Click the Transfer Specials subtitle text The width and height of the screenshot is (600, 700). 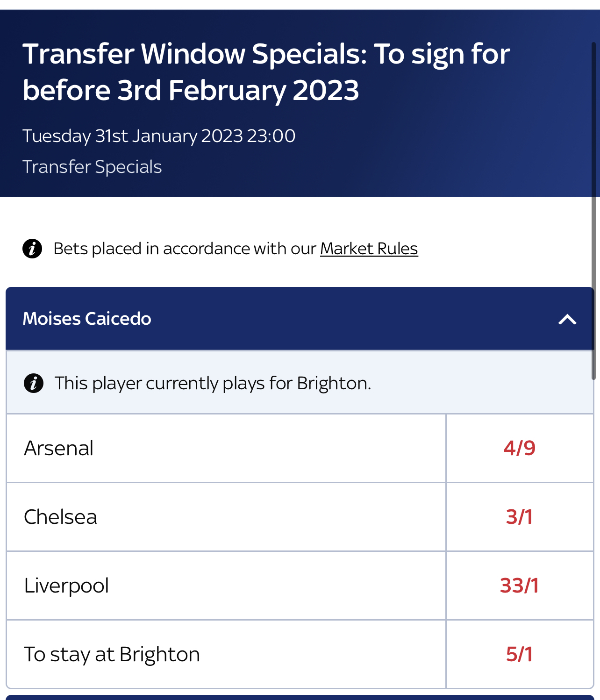(x=92, y=167)
